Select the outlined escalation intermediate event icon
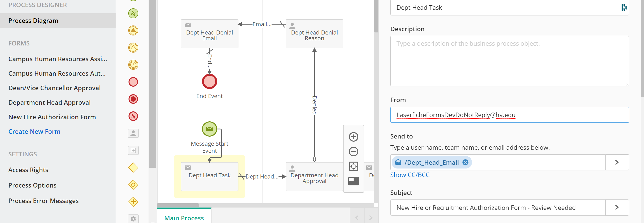 133,47
